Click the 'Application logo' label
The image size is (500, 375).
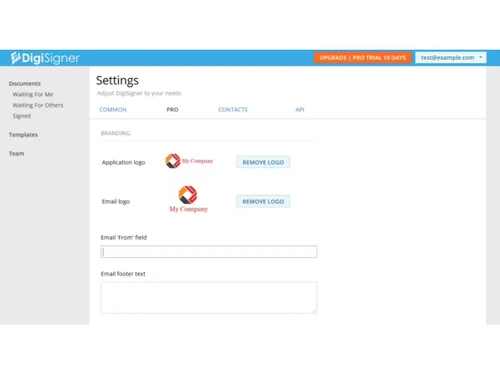[124, 162]
